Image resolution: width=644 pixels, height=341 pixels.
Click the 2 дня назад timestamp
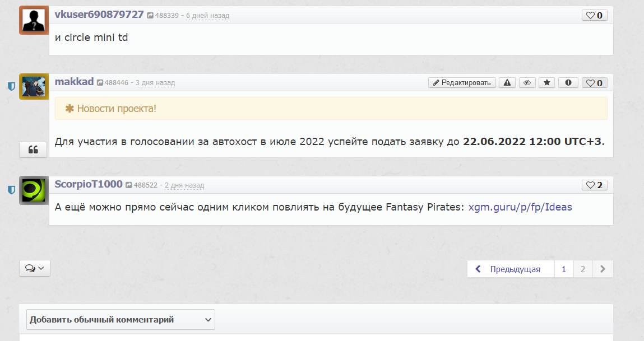coord(184,185)
